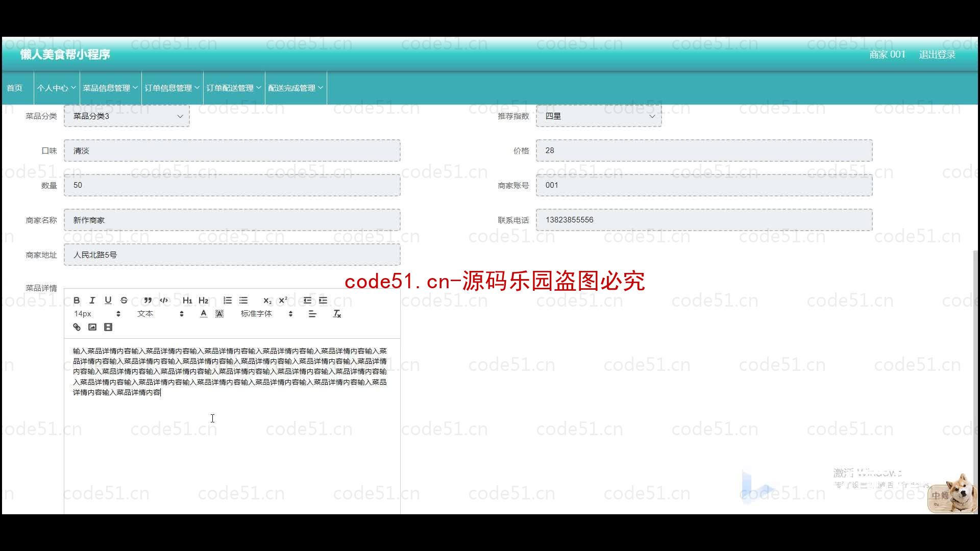Focus the 商家地址 field containing 人民北路5号
Screen dimensions: 980x551
[232, 255]
